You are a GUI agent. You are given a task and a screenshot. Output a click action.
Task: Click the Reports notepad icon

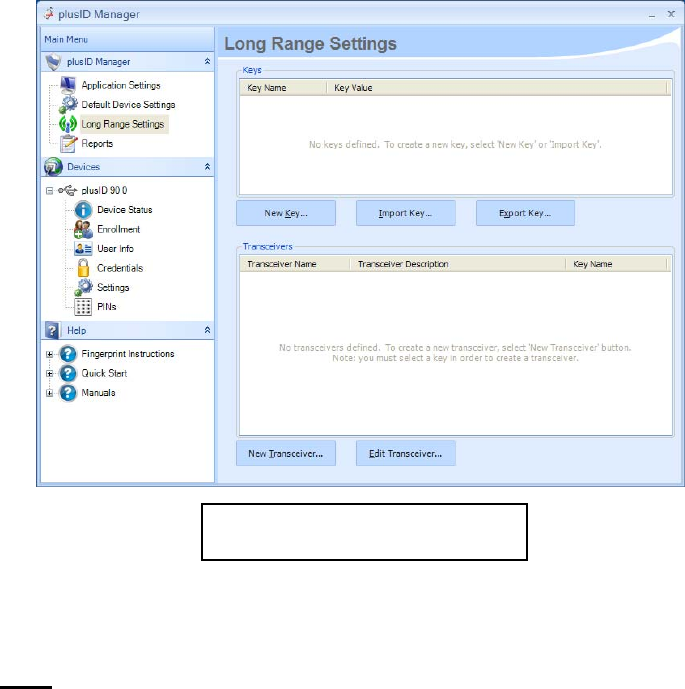point(68,144)
